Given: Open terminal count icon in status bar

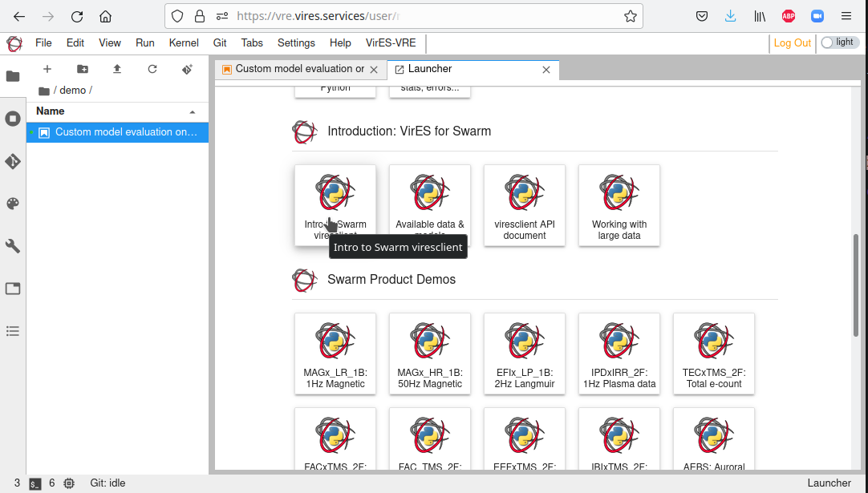Looking at the screenshot, I should (34, 483).
